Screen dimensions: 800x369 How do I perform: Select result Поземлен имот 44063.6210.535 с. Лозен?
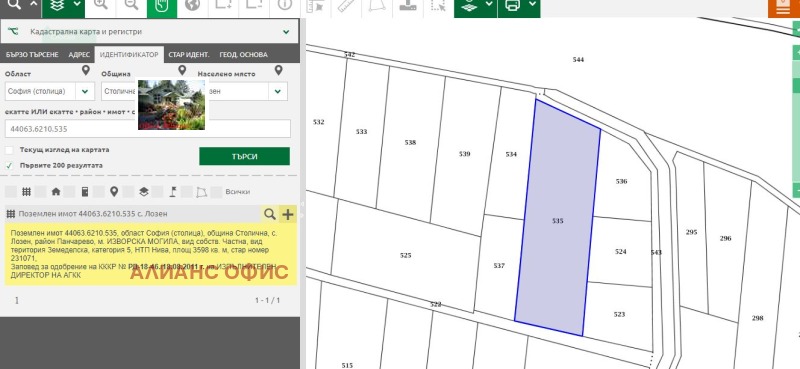tap(94, 214)
